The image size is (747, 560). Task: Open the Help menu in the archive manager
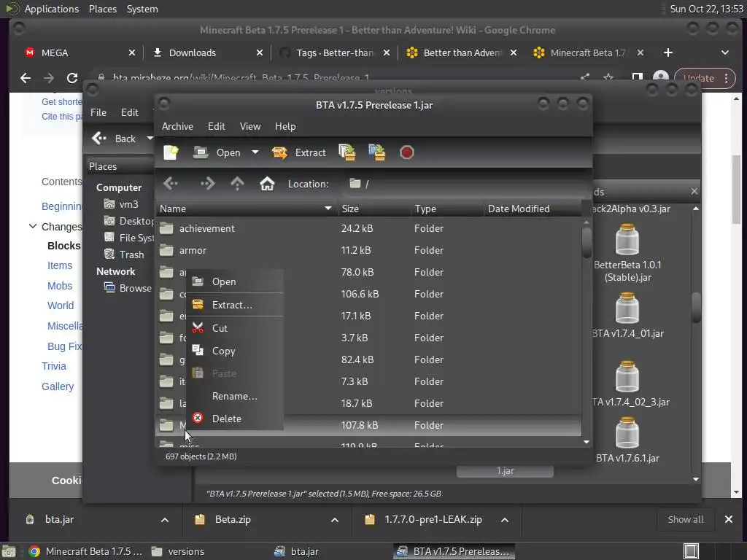tap(285, 126)
